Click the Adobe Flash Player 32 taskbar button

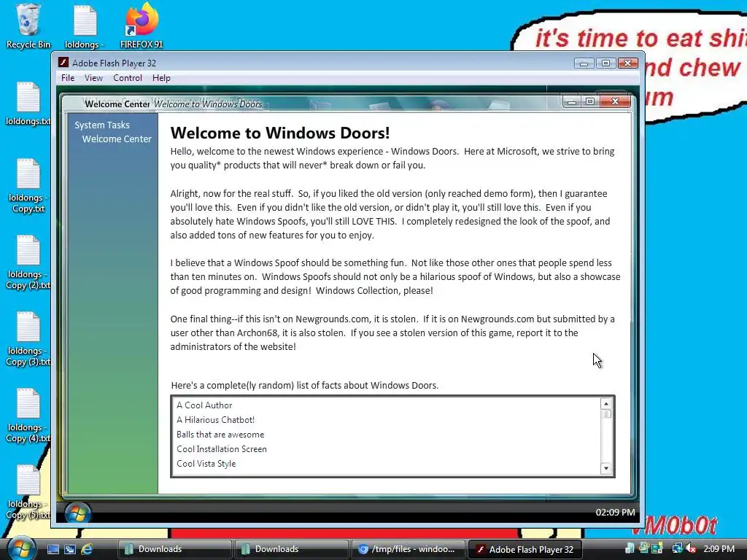click(525, 549)
